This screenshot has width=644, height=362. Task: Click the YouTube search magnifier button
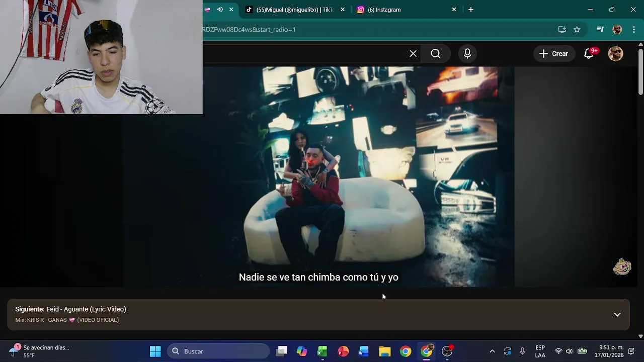click(x=436, y=54)
